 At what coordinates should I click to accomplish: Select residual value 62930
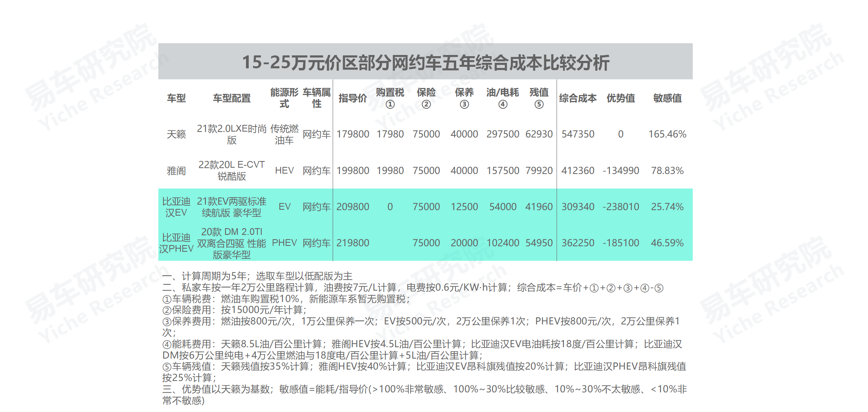click(x=539, y=134)
